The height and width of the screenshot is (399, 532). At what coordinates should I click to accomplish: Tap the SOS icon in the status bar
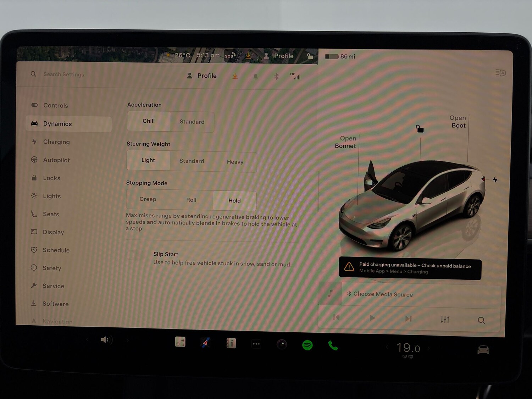click(x=230, y=56)
